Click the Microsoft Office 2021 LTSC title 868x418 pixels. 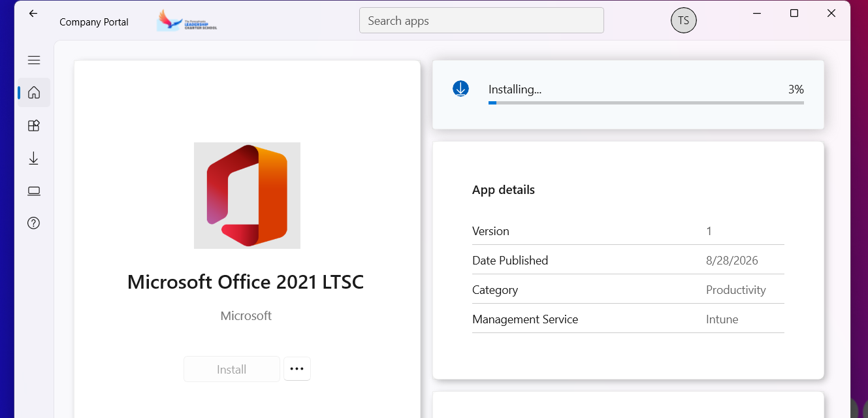(x=246, y=282)
